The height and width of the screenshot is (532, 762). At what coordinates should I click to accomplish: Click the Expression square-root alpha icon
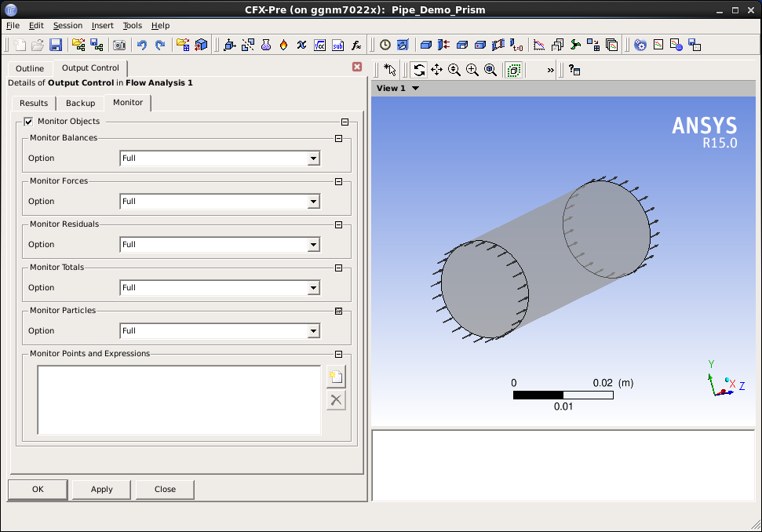pyautogui.click(x=319, y=46)
